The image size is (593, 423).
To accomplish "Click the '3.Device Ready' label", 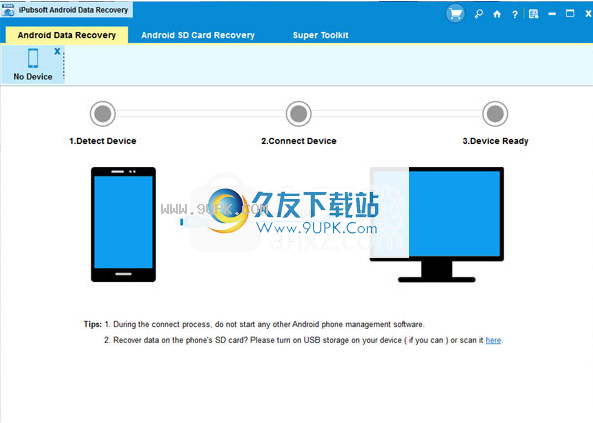I will tap(495, 141).
